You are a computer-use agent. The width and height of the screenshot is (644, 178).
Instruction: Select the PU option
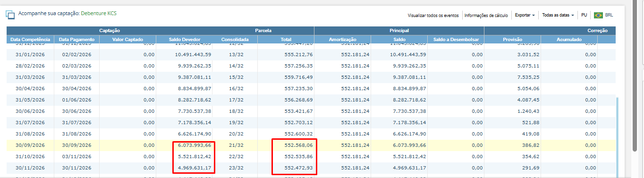click(584, 15)
